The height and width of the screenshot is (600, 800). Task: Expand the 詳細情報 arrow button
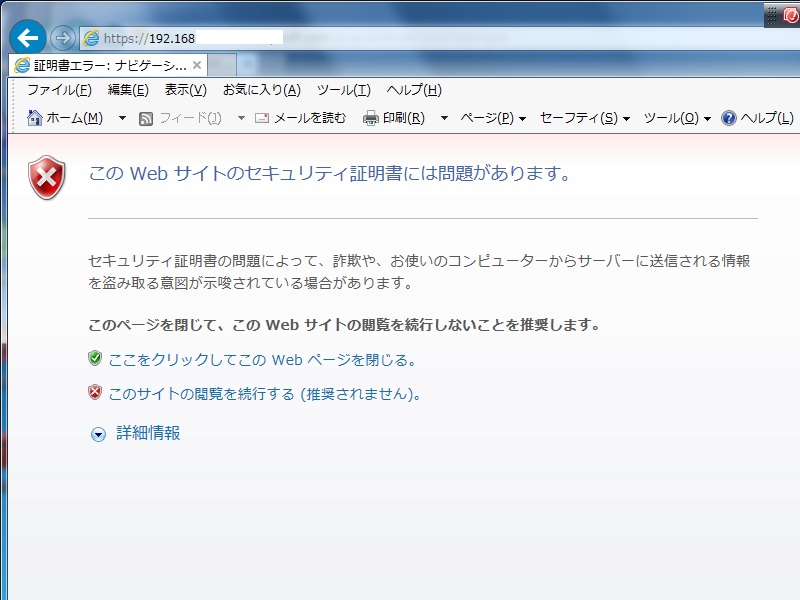[x=98, y=434]
